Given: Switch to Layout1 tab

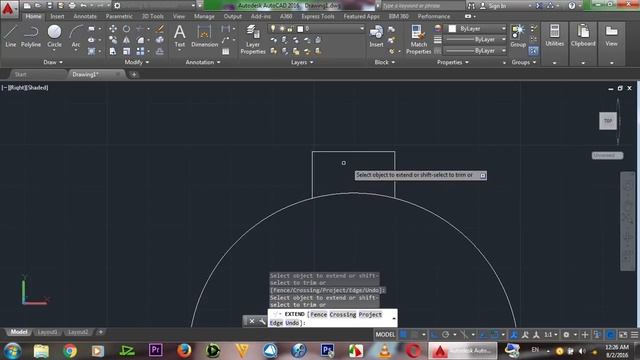Looking at the screenshot, I should [47, 332].
